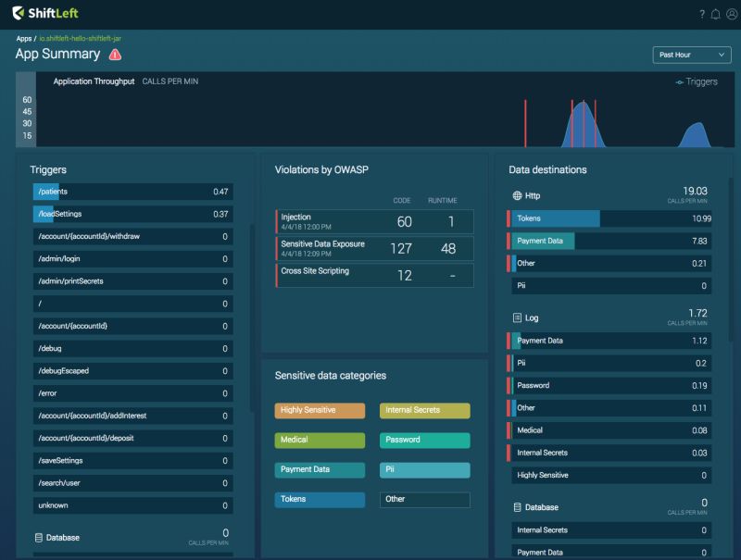The height and width of the screenshot is (560, 741).
Task: Click Highly Sensitive row under Log
Action: (x=609, y=475)
